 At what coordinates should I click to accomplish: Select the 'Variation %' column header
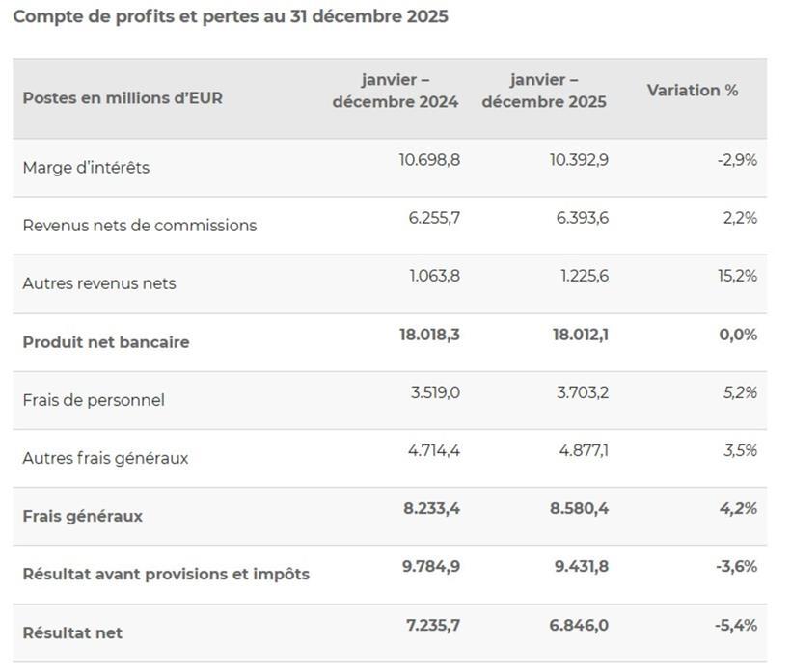693,91
